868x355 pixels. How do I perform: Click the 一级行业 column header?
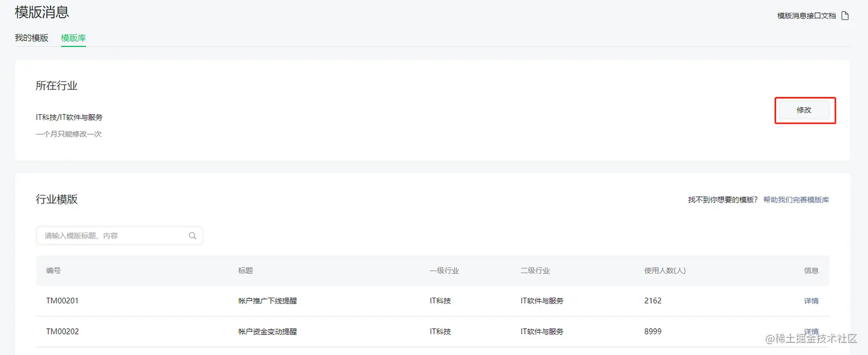[445, 270]
